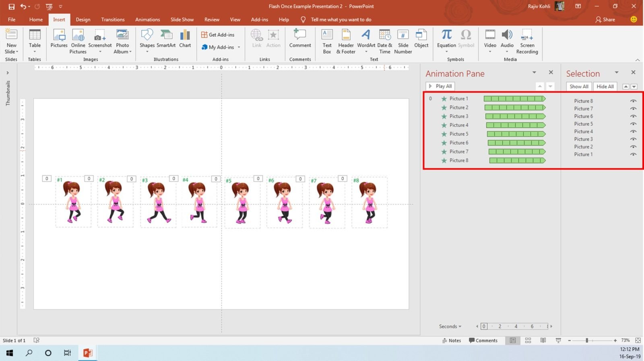Viewport: 644px width, 361px height.
Task: Select the Picture 4 animation entry
Action: click(458, 125)
